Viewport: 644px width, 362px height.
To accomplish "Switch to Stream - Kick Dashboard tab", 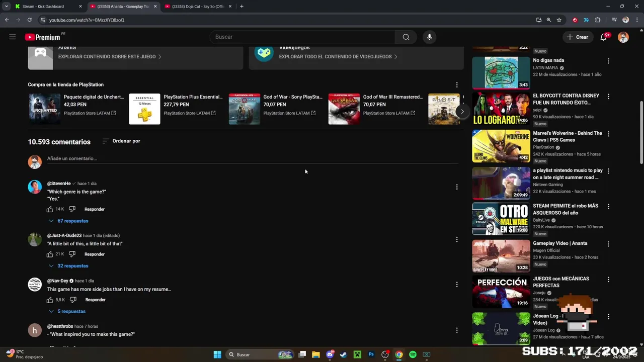I will pyautogui.click(x=48, y=7).
